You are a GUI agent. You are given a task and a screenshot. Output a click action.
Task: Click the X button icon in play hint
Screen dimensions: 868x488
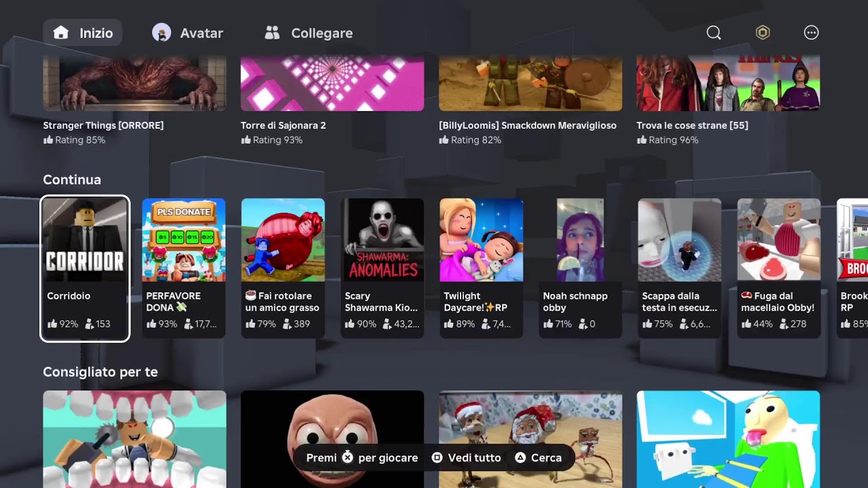[348, 457]
